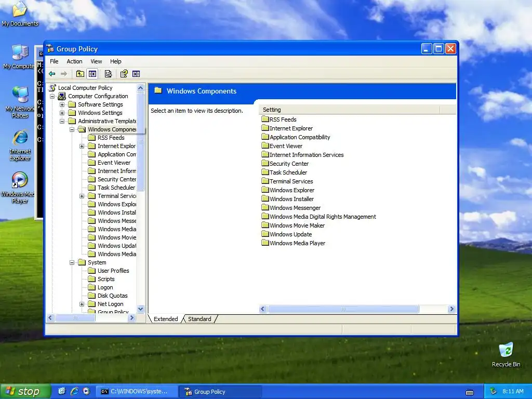The image size is (532, 399).
Task: Click the 8:11 AM system clock
Action: tap(513, 391)
